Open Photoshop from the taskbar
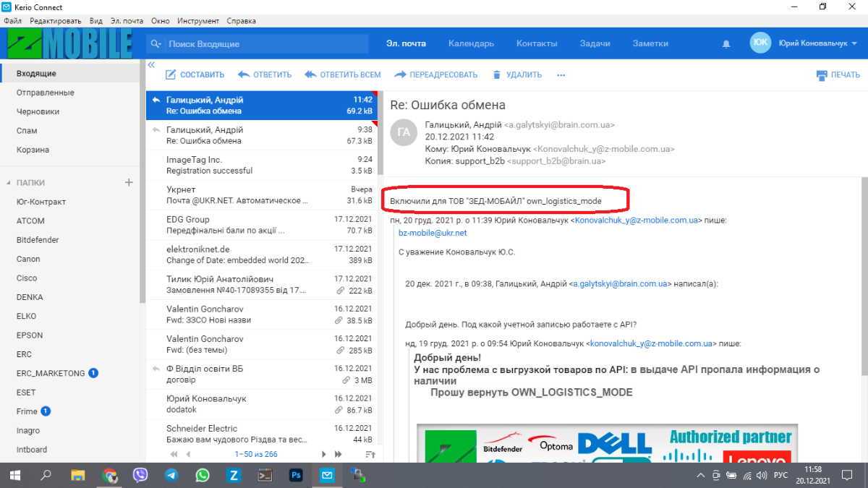Image resolution: width=868 pixels, height=488 pixels. point(296,475)
